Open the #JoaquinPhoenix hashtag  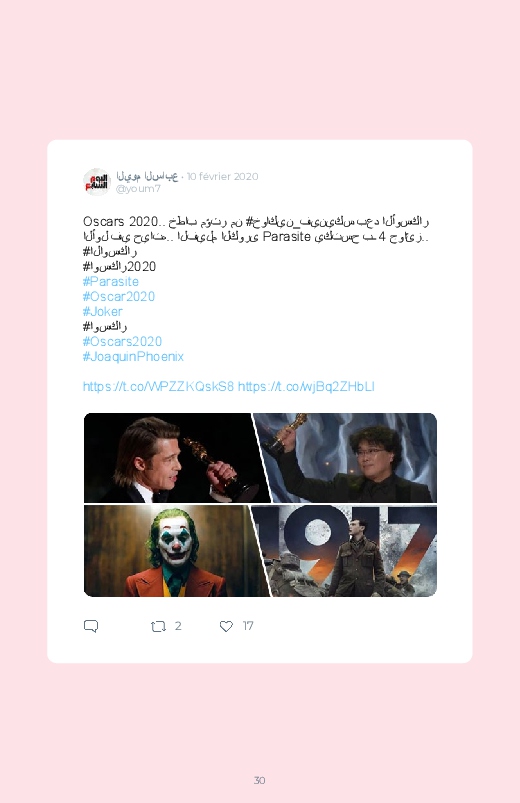133,356
